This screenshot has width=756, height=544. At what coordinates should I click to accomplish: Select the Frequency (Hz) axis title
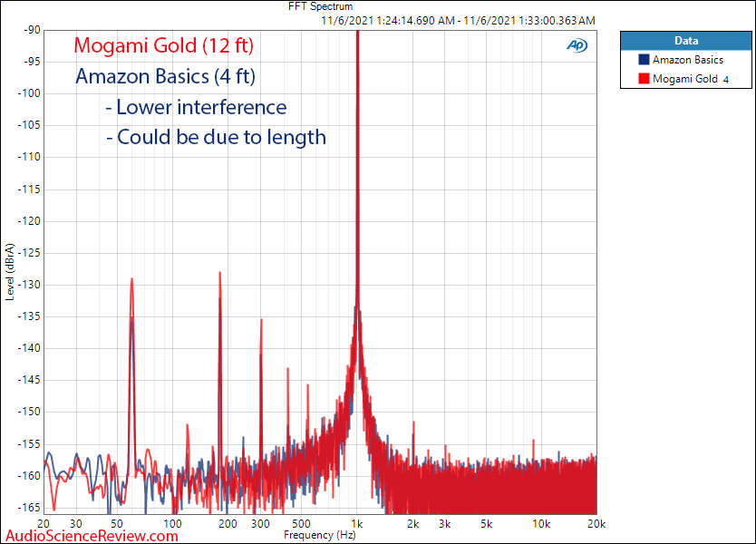click(320, 535)
